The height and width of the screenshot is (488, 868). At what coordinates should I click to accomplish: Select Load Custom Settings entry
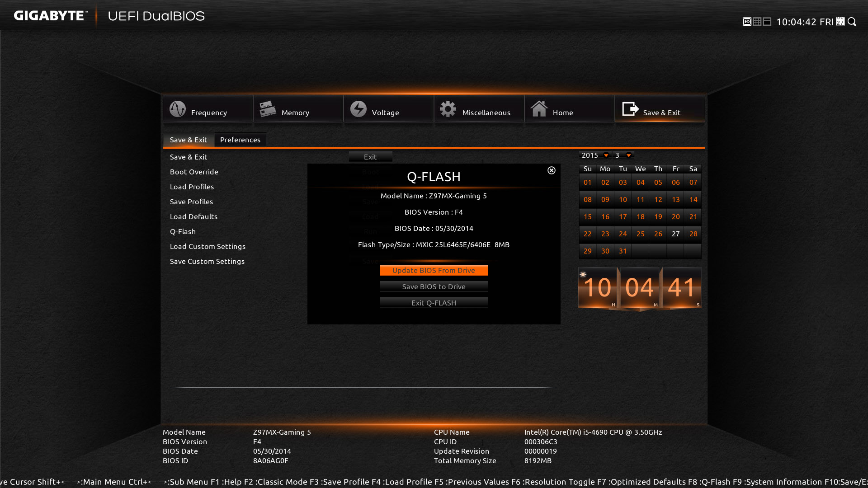208,246
